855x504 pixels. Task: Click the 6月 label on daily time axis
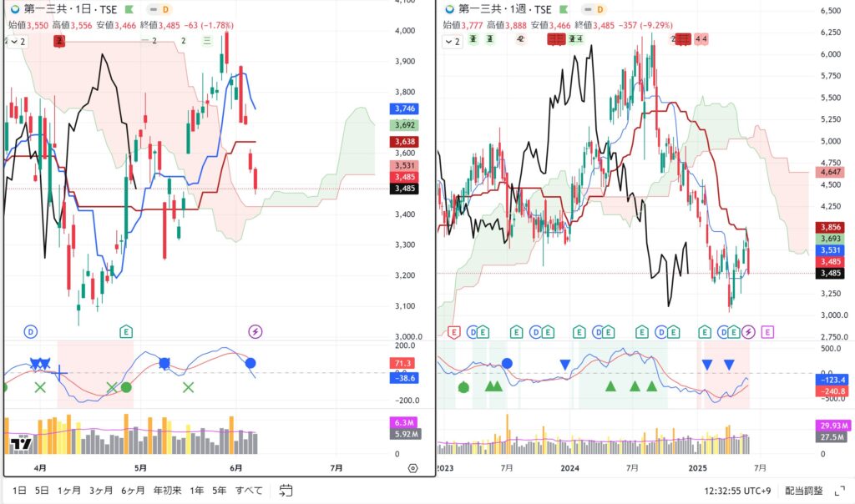[x=236, y=468]
